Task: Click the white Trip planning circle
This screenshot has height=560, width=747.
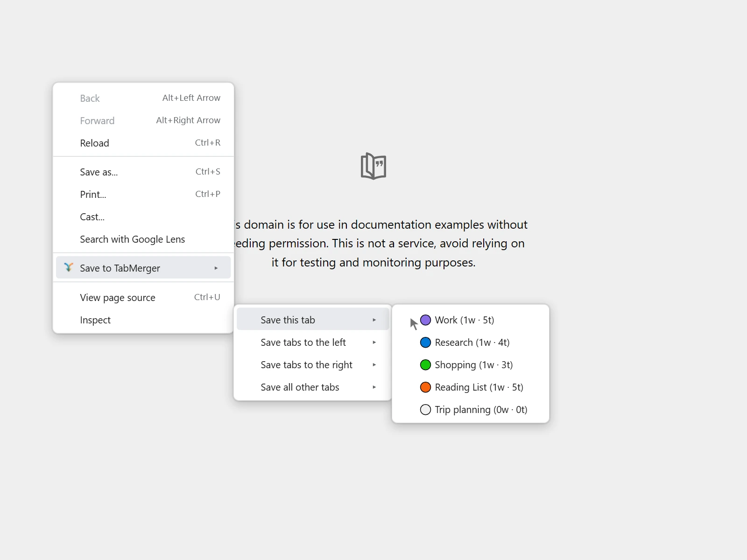Action: point(425,410)
